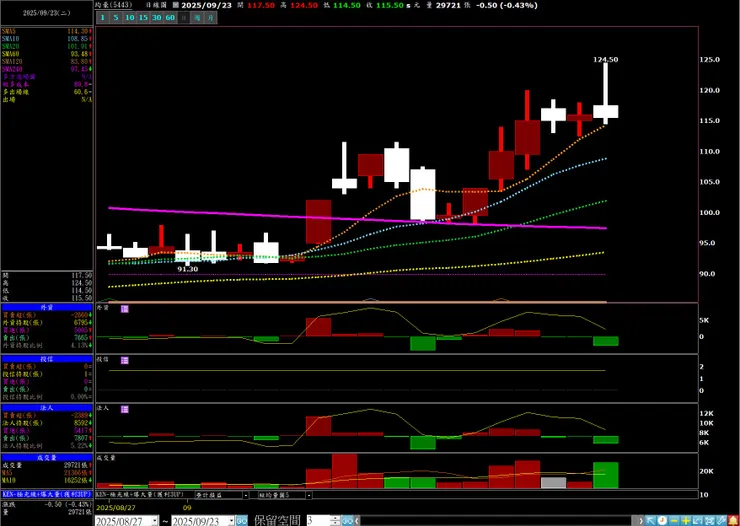Open the purple grid icon in 外資 panel
740x526 pixels.
coord(125,309)
